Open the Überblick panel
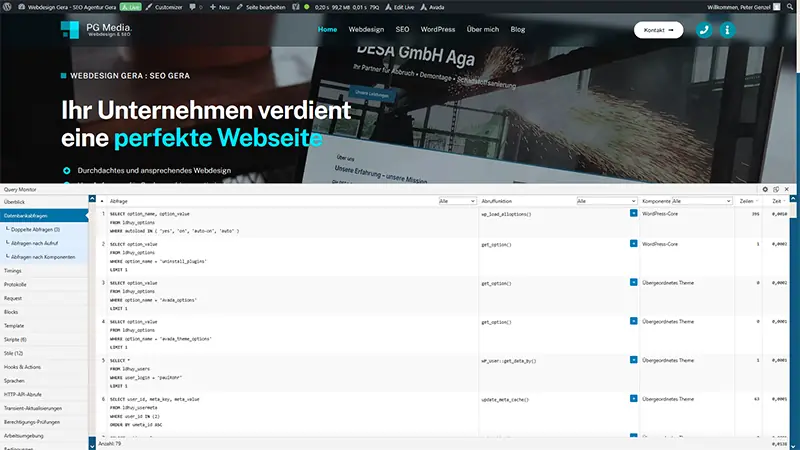Screen dimensions: 800x450 [x=44, y=202]
